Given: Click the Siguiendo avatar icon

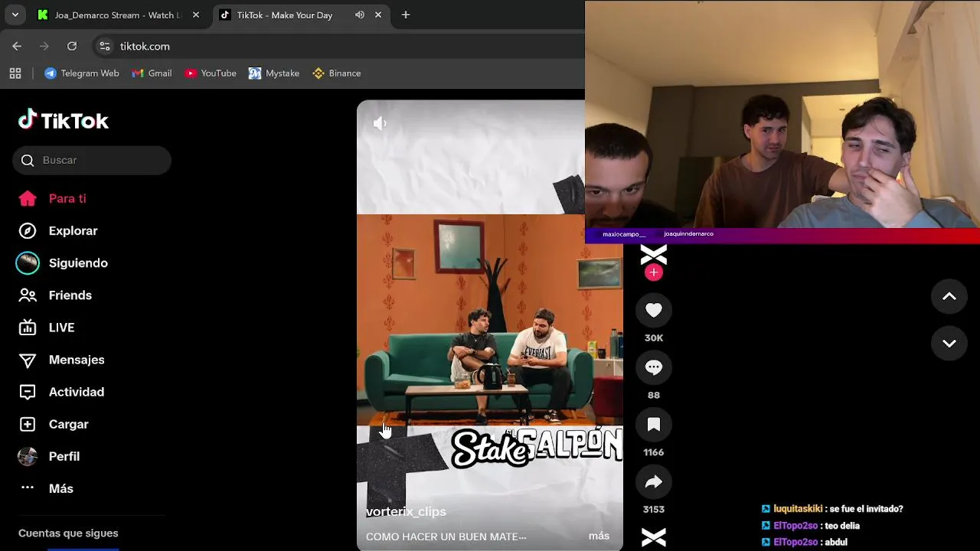Looking at the screenshot, I should tap(28, 262).
